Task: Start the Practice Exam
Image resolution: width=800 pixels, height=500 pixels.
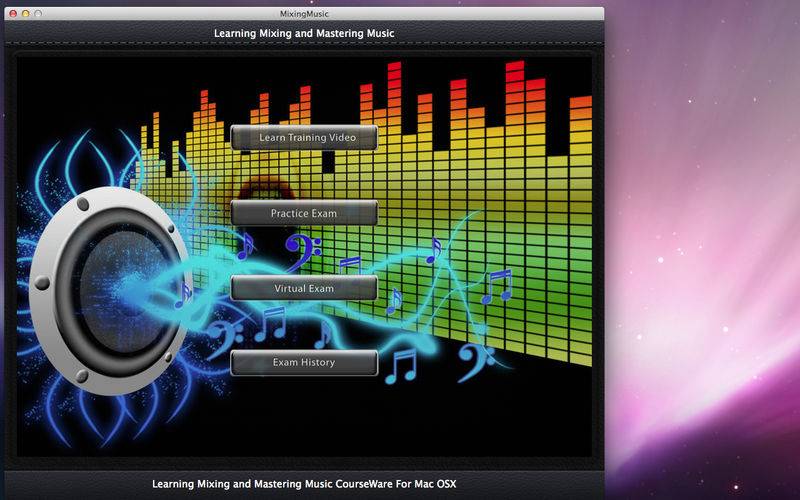Action: coord(304,213)
